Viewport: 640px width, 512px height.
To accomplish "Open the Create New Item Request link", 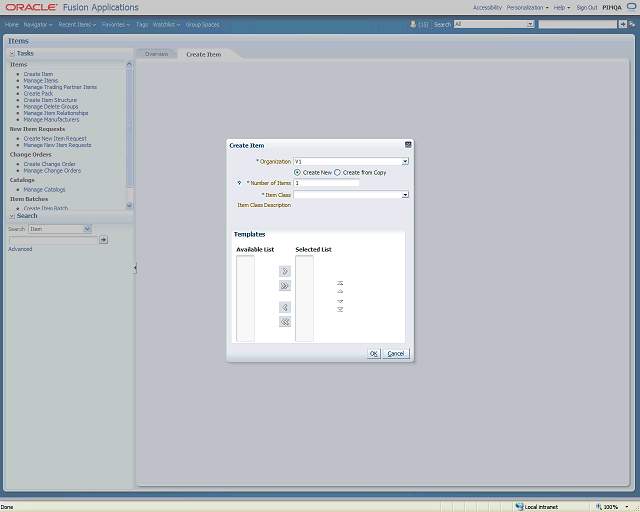I will [55, 139].
